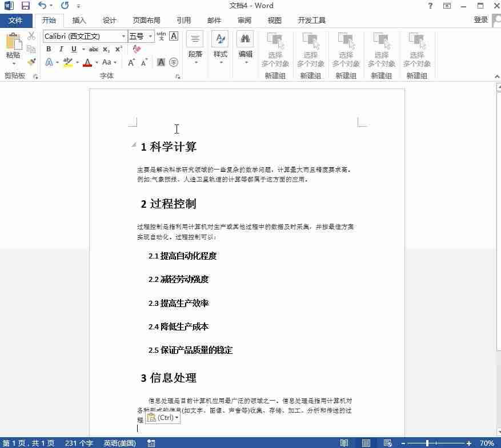
Task: Switch to Print Layout view icon
Action: (x=366, y=443)
